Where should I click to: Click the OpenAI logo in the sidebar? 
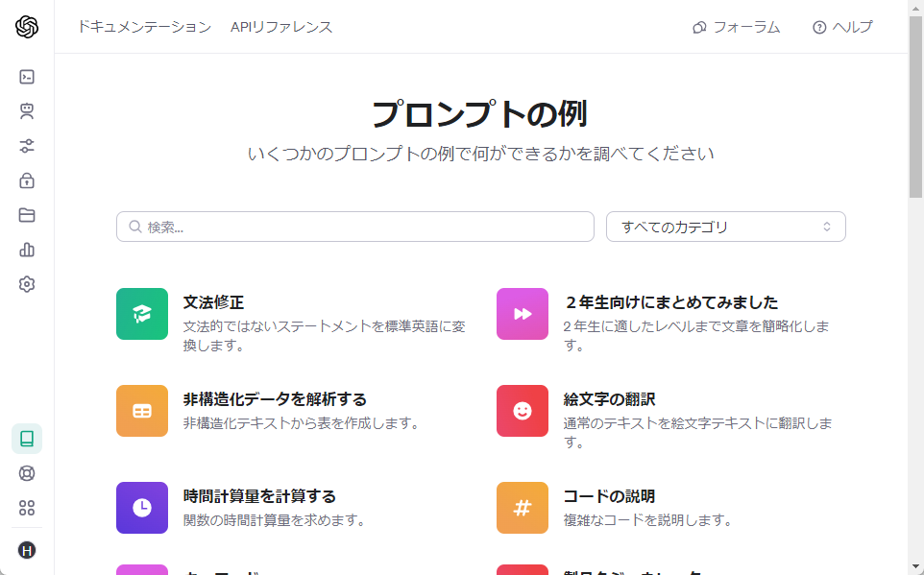[27, 27]
